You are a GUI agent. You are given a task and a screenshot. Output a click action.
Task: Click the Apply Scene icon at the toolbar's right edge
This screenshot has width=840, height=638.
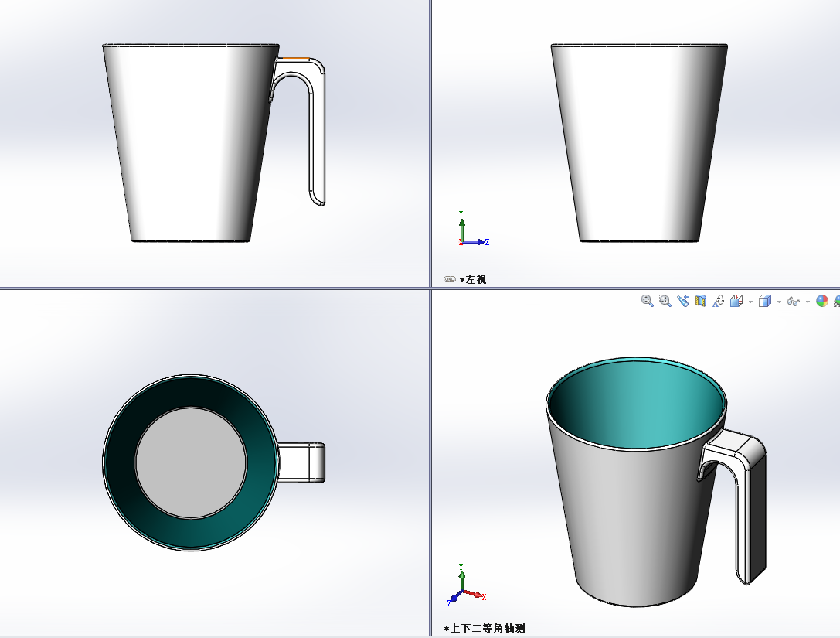coord(836,301)
